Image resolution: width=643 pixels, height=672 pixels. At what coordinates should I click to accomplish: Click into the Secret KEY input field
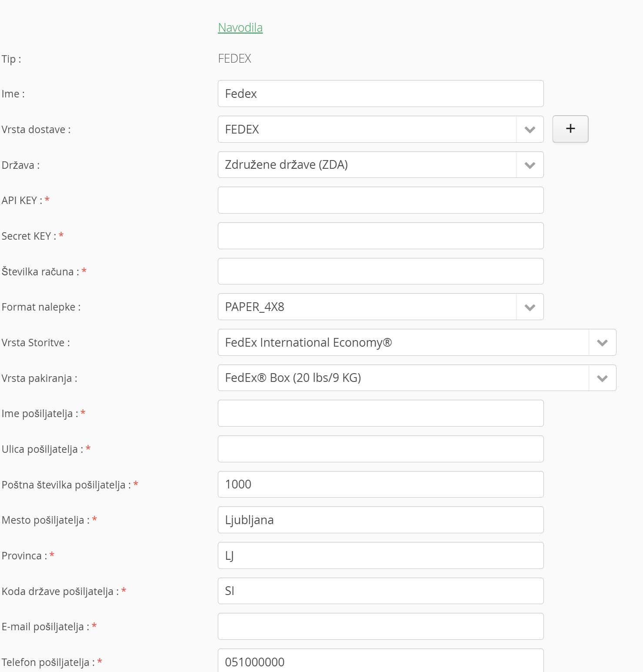coord(380,236)
